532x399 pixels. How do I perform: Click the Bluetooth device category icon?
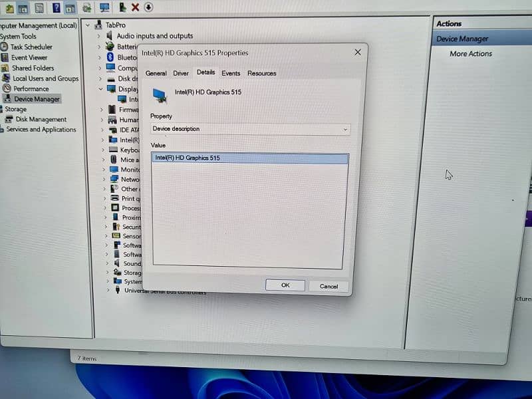(x=111, y=57)
